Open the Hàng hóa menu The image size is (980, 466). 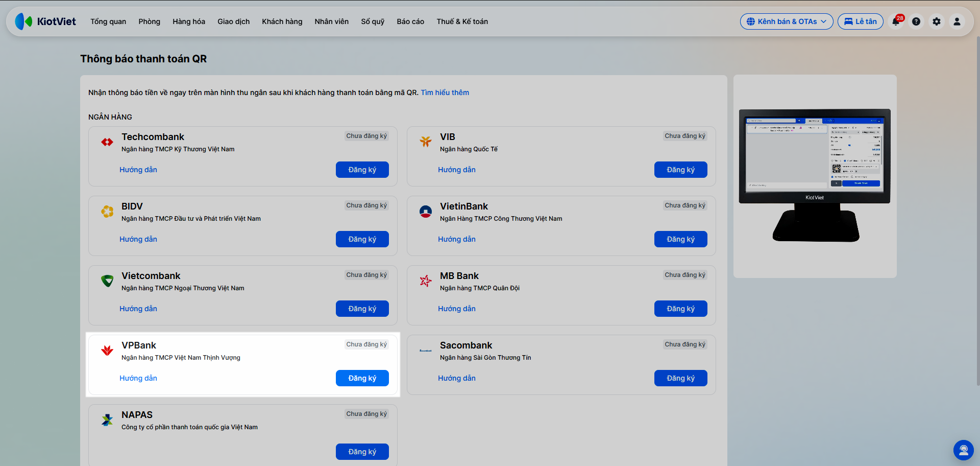[x=189, y=21]
